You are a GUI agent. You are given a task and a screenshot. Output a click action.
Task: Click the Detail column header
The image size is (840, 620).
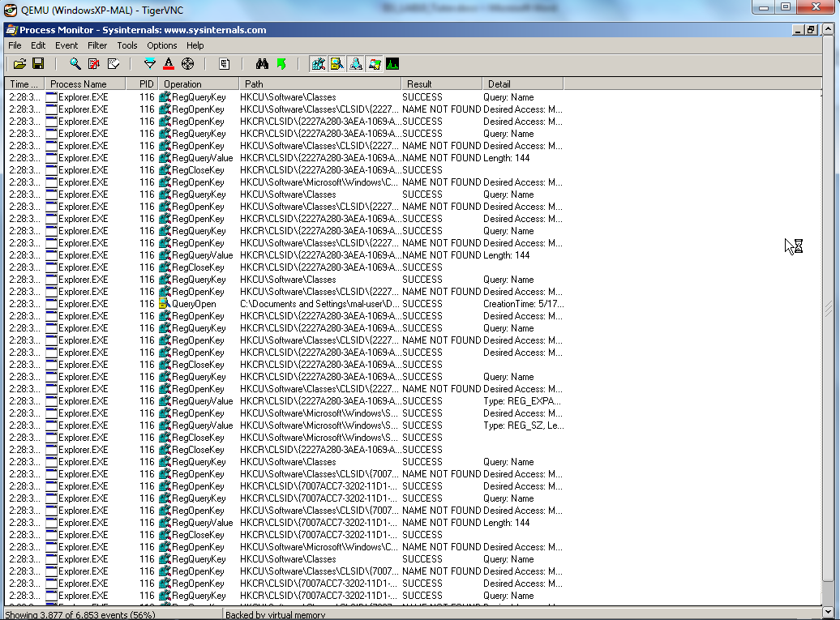523,84
